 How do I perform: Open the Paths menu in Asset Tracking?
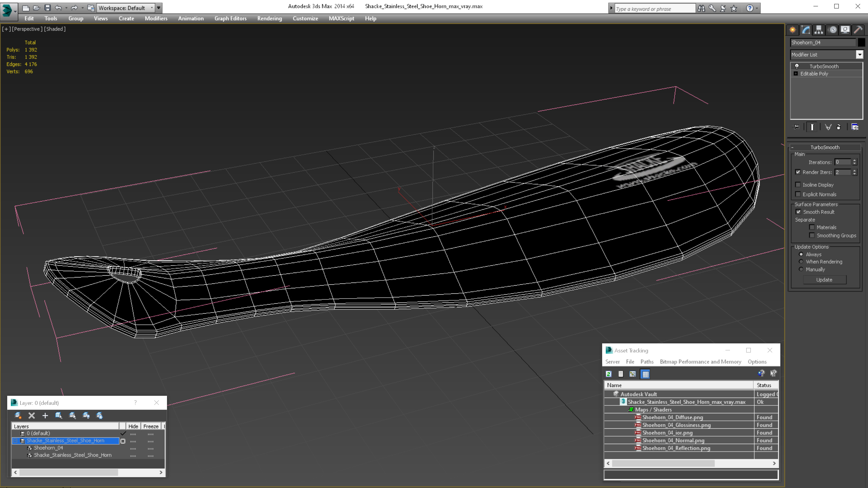coord(646,361)
